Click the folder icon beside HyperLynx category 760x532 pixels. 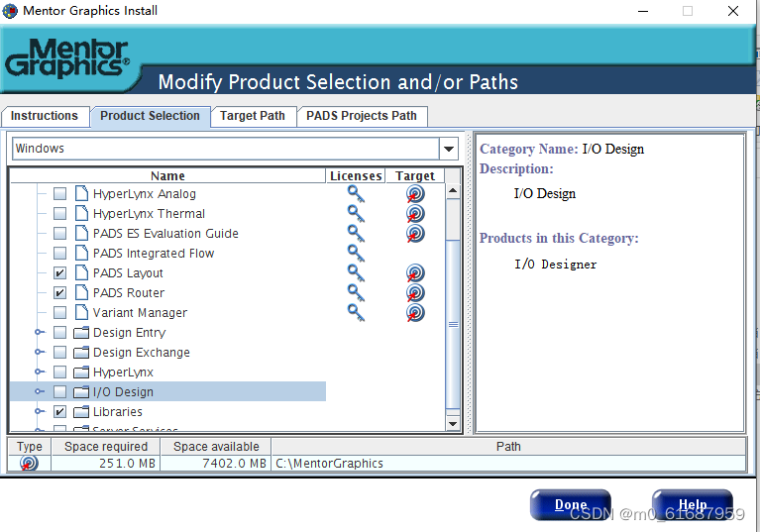tap(81, 372)
